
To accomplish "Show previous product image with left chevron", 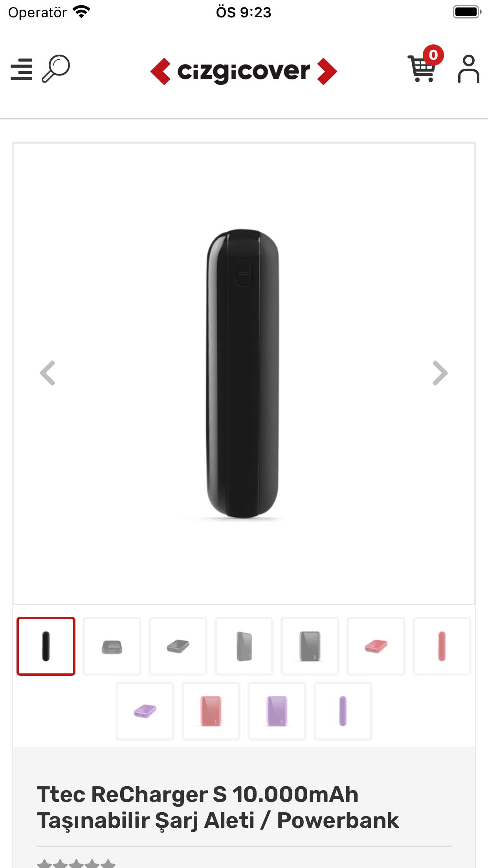I will pyautogui.click(x=48, y=373).
